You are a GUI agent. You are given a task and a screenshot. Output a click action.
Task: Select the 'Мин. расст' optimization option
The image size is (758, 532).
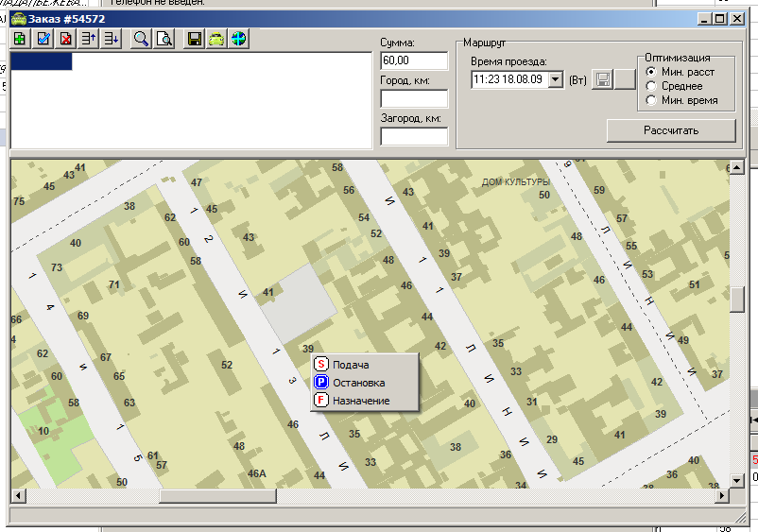[x=650, y=72]
